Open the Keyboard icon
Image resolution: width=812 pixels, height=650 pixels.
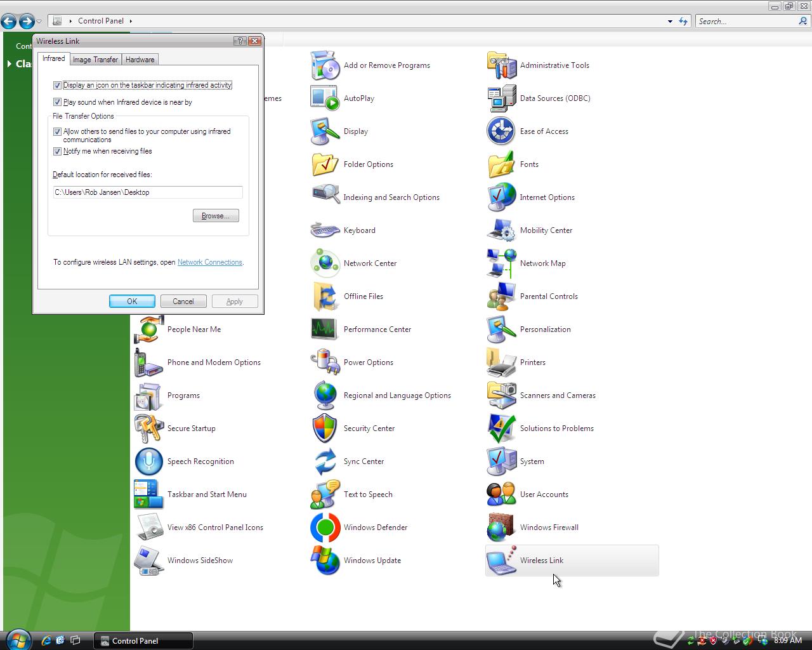pos(325,230)
